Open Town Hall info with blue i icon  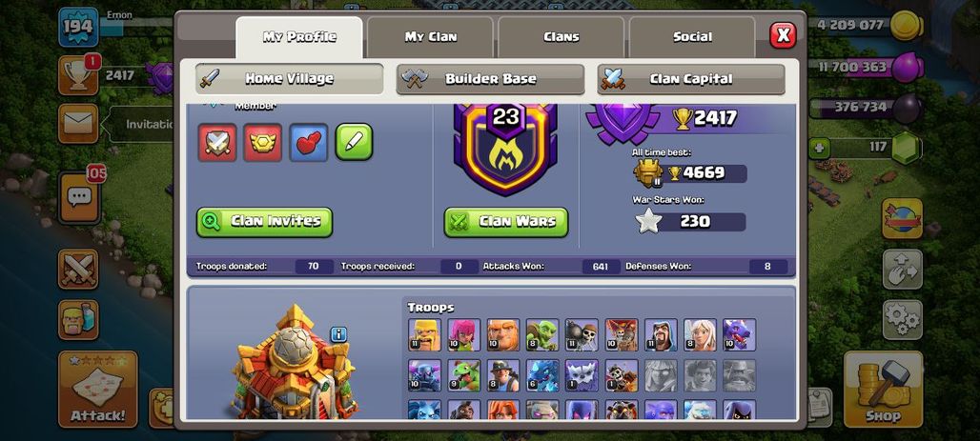point(338,334)
